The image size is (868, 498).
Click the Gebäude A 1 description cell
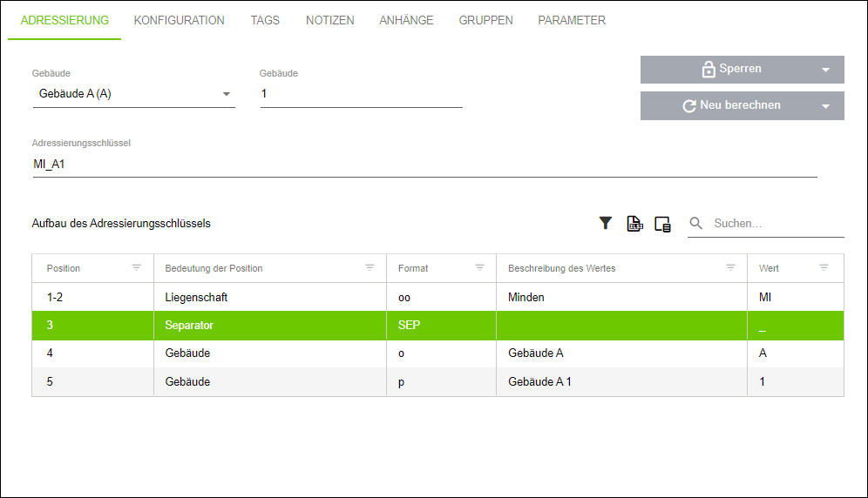point(621,382)
